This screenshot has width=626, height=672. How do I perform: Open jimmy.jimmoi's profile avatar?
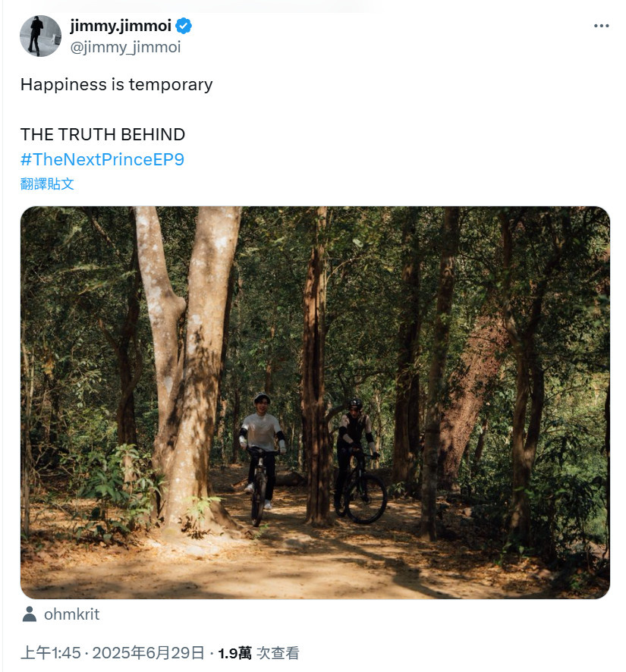40,36
